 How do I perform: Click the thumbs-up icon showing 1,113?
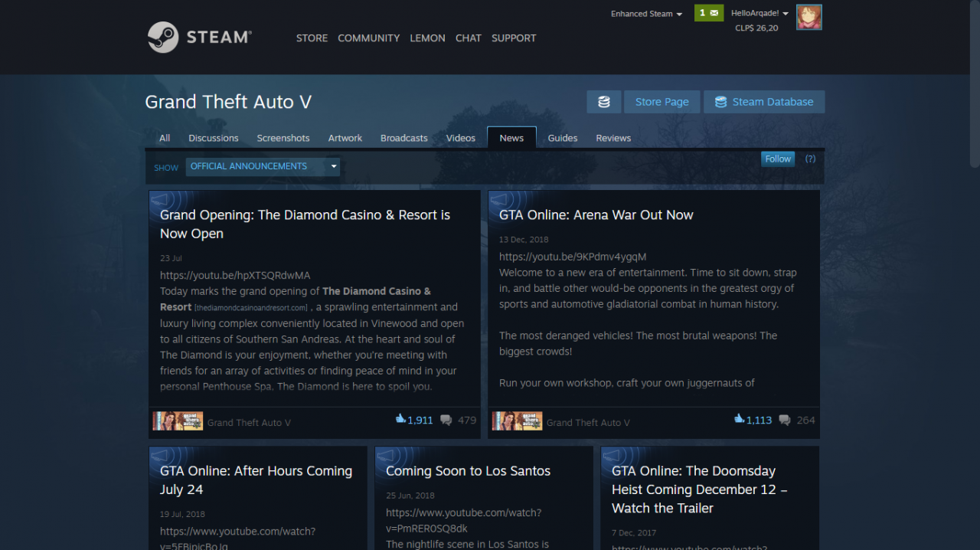pyautogui.click(x=739, y=419)
